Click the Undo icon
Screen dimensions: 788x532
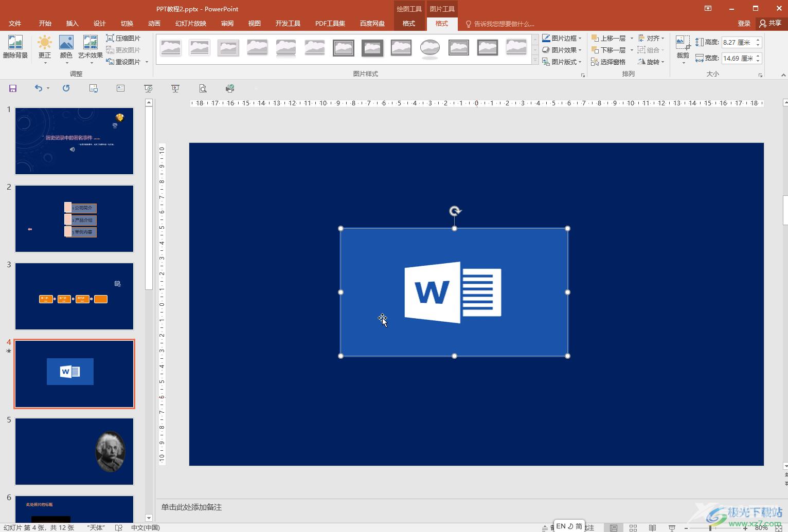point(39,88)
